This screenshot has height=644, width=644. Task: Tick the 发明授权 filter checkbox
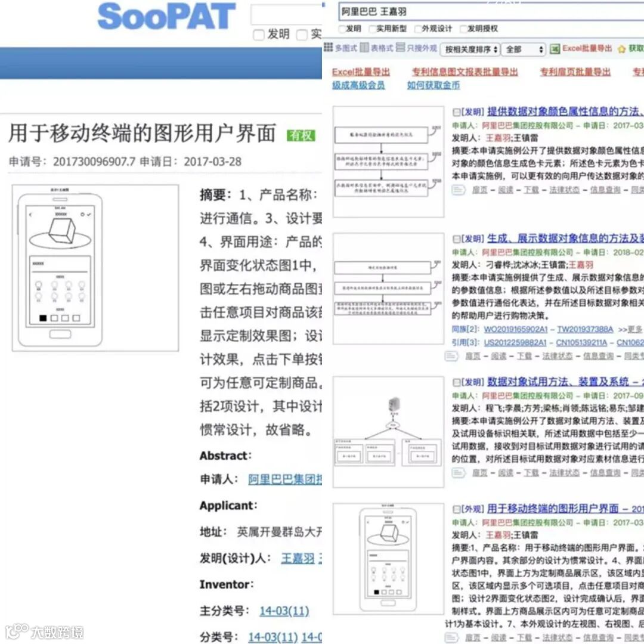point(464,29)
